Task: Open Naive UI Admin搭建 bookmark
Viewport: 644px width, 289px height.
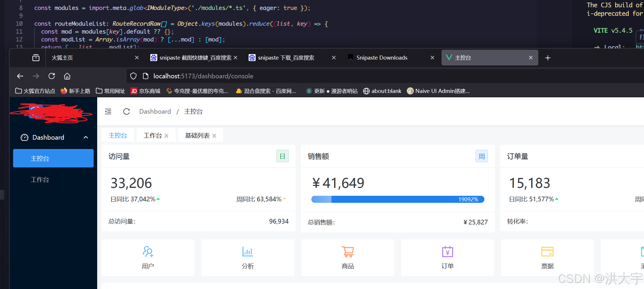Action: [438, 91]
